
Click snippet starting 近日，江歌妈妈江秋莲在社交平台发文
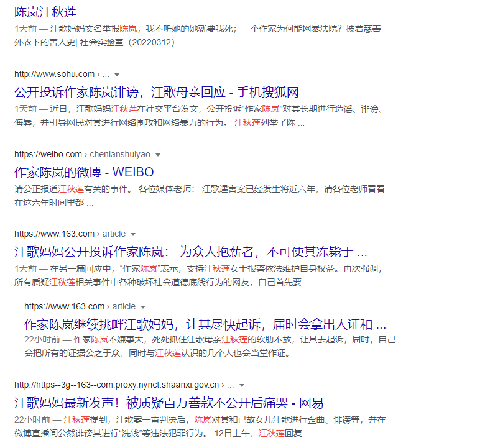pos(199,116)
